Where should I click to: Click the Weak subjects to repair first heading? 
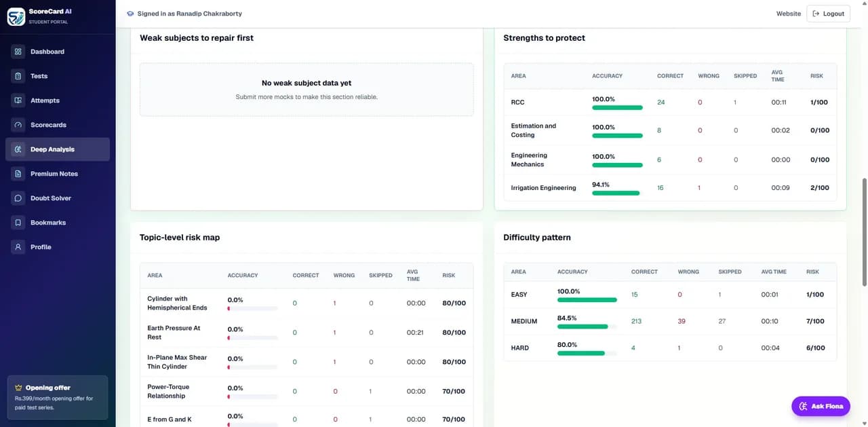pos(197,38)
